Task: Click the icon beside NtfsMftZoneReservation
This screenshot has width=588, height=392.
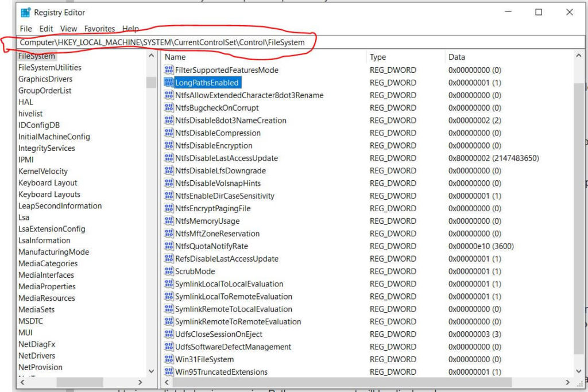Action: coord(169,233)
